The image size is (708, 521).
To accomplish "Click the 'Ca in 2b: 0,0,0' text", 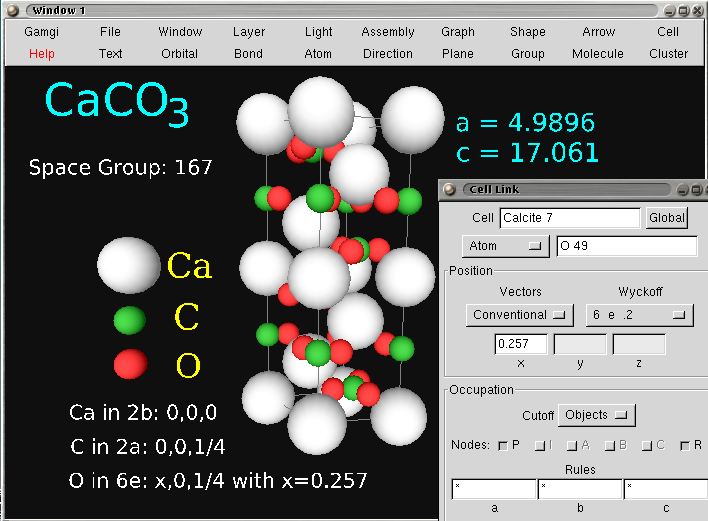I will 143,412.
